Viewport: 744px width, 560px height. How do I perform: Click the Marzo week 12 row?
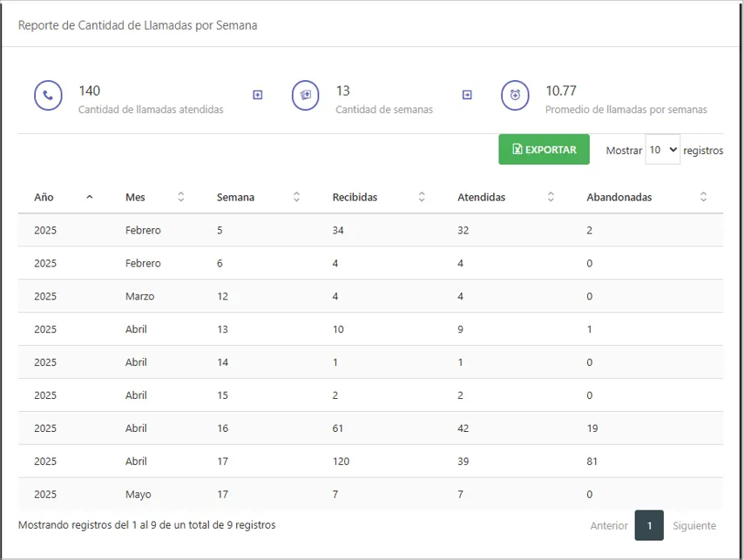tap(370, 296)
